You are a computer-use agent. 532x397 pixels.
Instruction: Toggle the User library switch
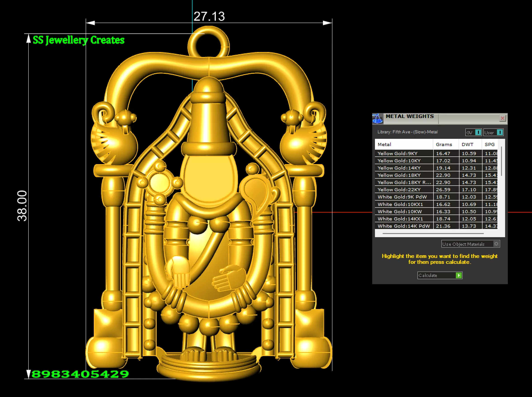[493, 132]
